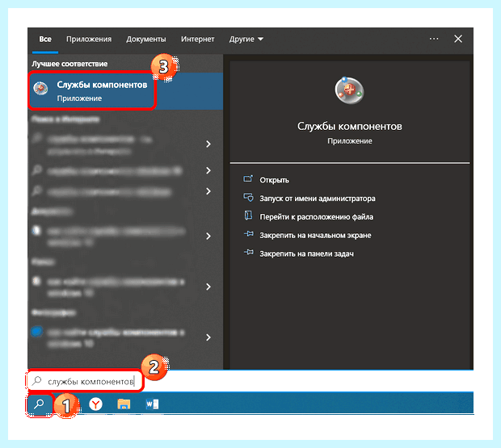Select 'Открыть' action

pos(274,180)
